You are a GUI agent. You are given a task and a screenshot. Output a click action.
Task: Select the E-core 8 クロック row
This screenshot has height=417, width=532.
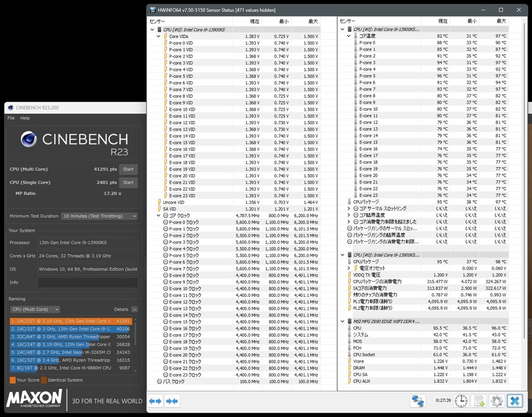234,276
